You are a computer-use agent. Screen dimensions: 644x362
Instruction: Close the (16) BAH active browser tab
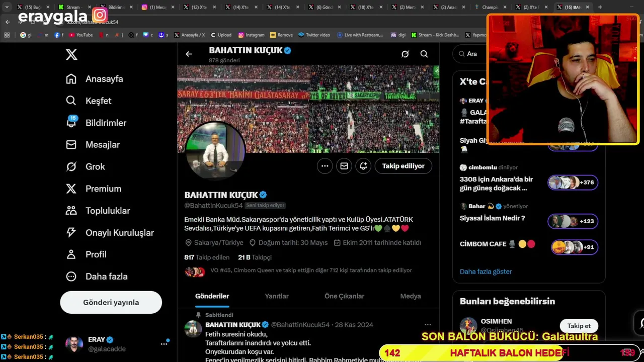pos(587,7)
